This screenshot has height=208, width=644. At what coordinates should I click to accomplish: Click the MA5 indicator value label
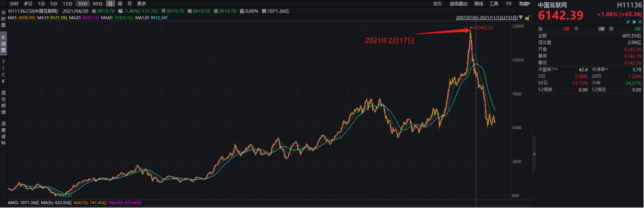22,18
